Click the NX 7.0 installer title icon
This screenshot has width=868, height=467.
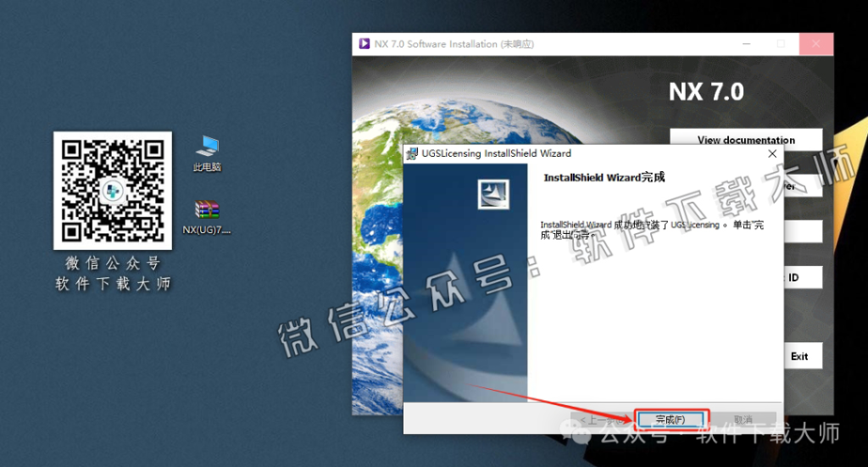(x=364, y=44)
